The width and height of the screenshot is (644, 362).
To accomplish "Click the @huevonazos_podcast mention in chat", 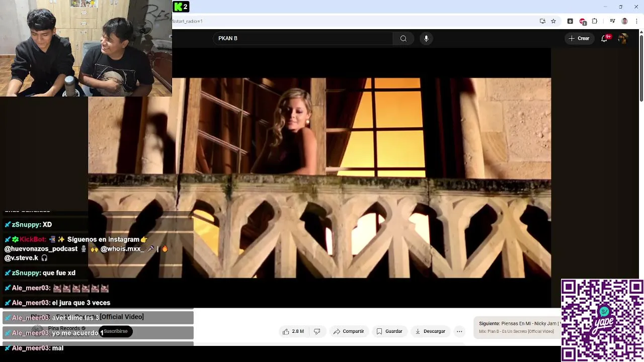I will [x=41, y=249].
